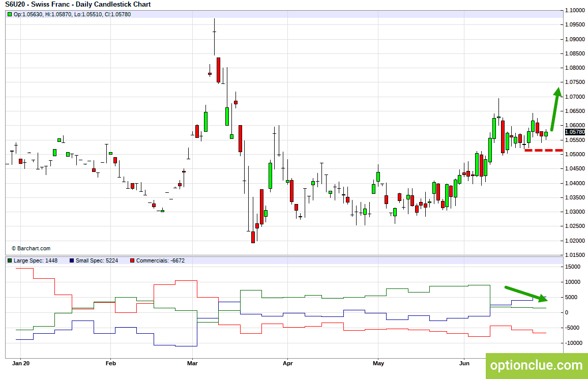588x379 pixels.
Task: Click the © Barchart.com credit text
Action: tap(31, 249)
